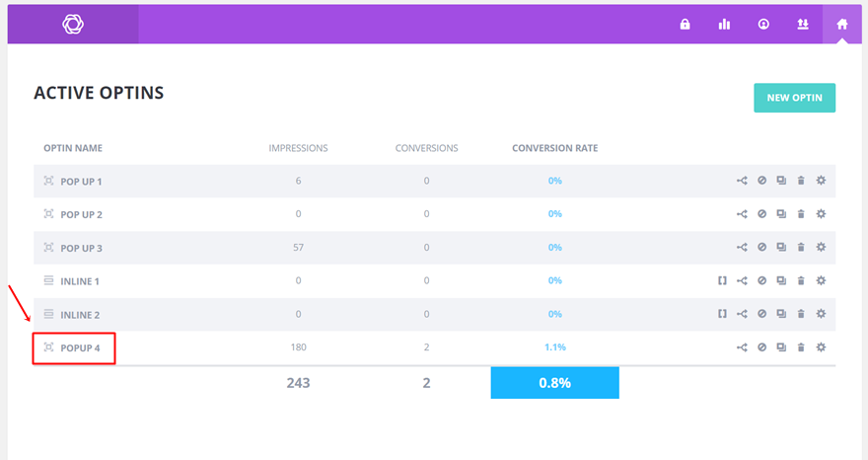Open the POPUP 4 optin name

[81, 347]
